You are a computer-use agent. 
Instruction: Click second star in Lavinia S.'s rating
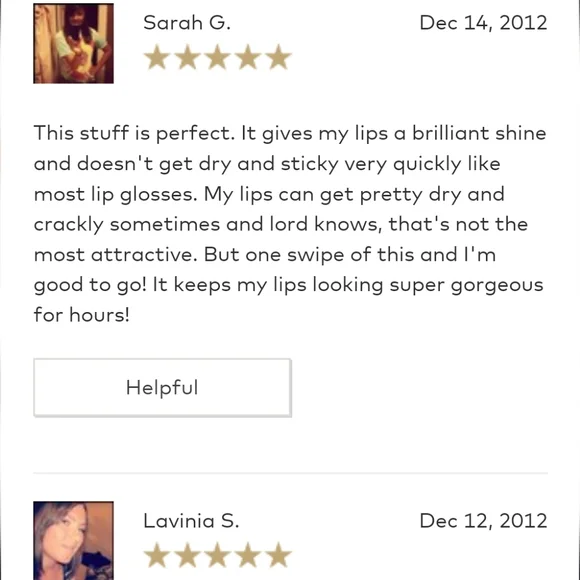pyautogui.click(x=187, y=555)
